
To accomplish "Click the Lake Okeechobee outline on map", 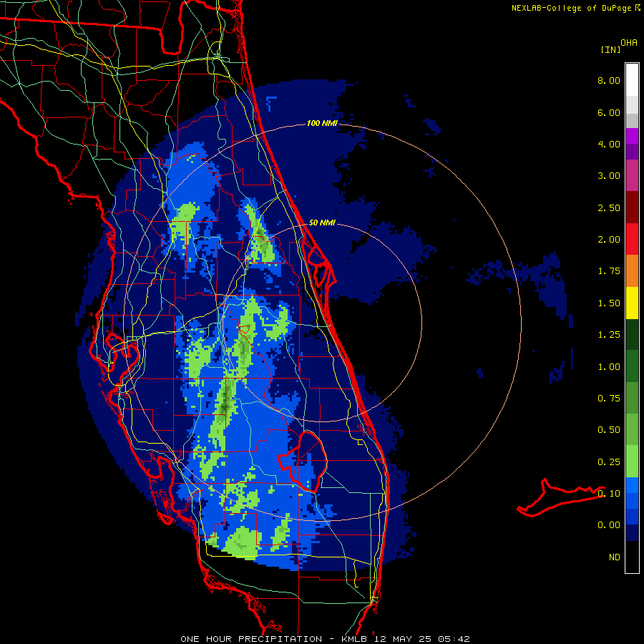I will pyautogui.click(x=303, y=462).
